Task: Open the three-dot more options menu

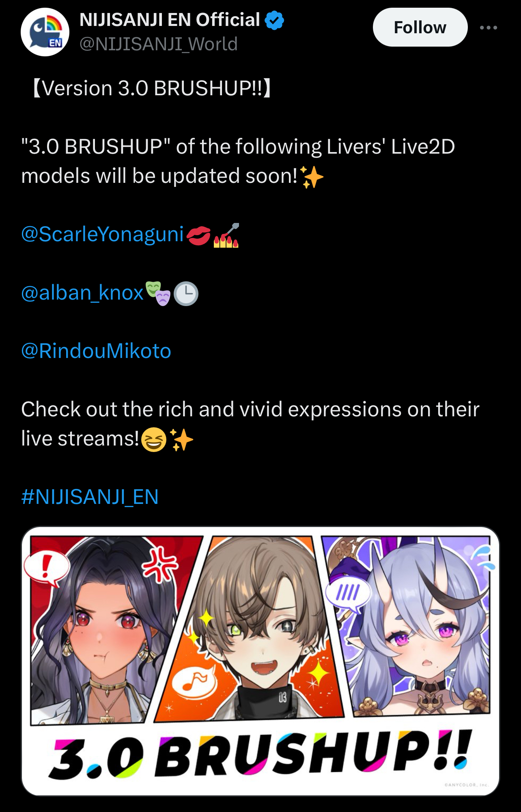Action: (x=488, y=28)
